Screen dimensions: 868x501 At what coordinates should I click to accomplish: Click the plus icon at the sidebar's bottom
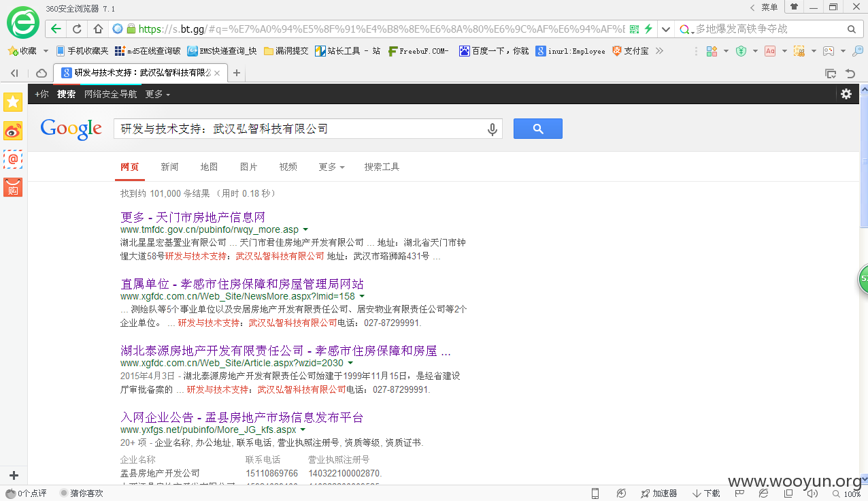coord(14,475)
